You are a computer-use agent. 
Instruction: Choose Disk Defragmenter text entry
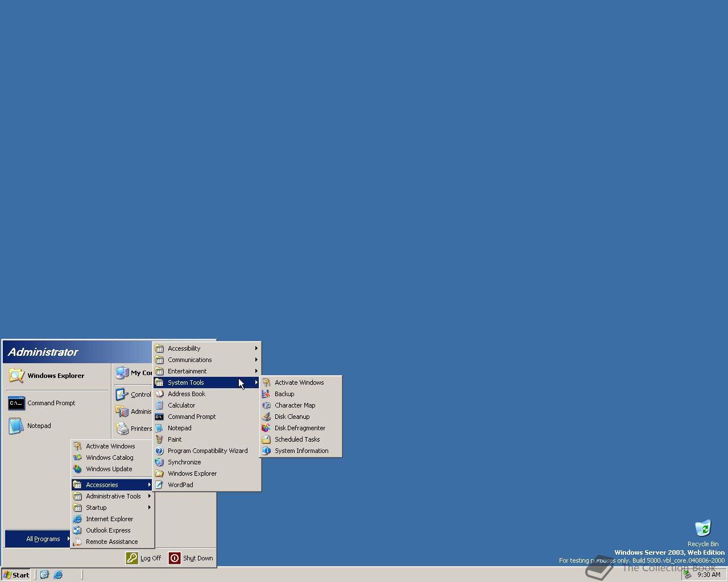click(300, 428)
